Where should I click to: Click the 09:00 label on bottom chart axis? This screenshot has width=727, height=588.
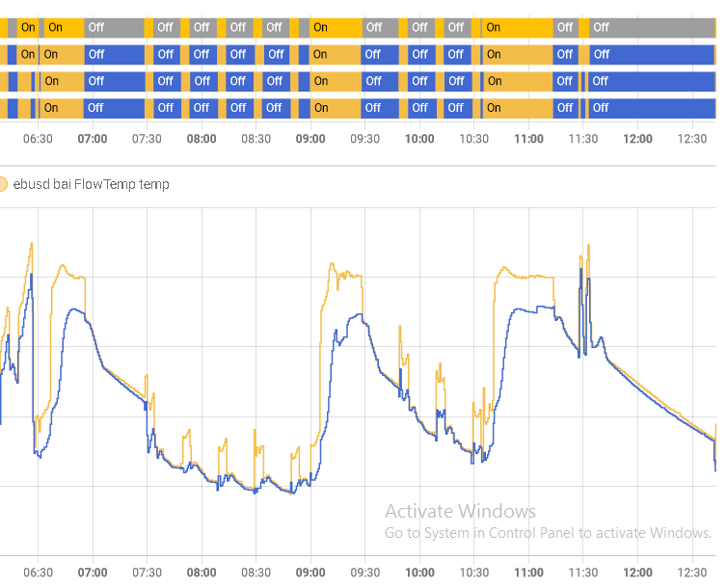(x=310, y=572)
